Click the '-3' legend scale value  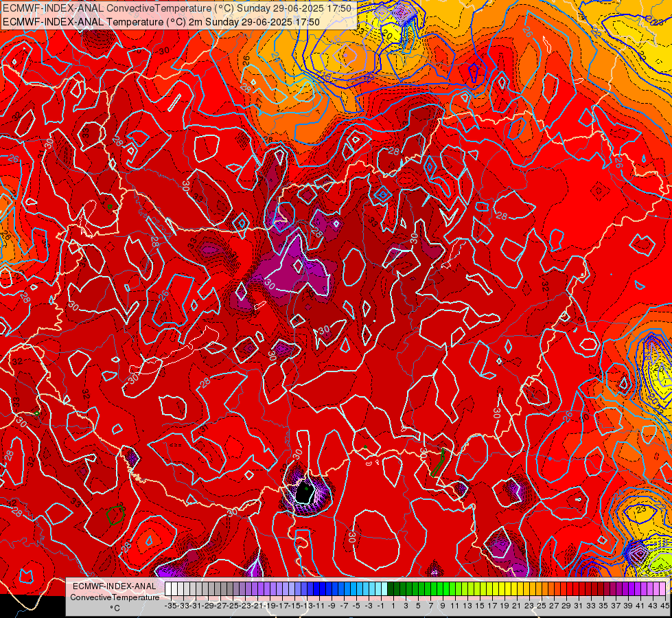click(x=369, y=606)
